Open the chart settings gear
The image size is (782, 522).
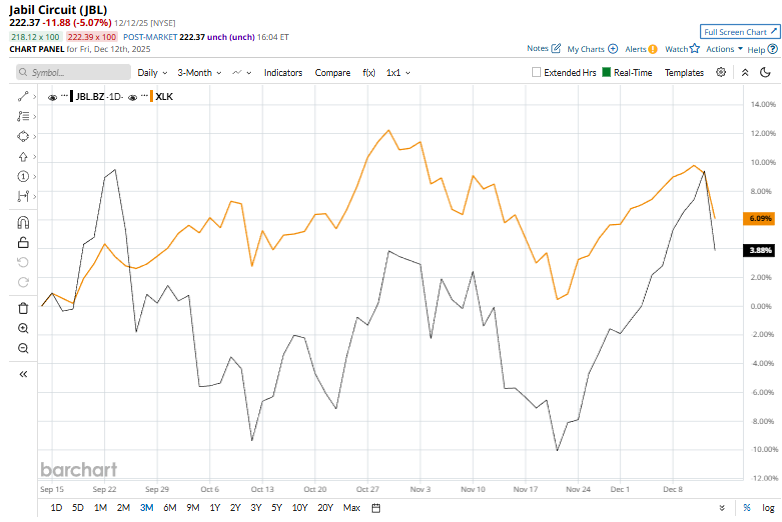[x=721, y=72]
